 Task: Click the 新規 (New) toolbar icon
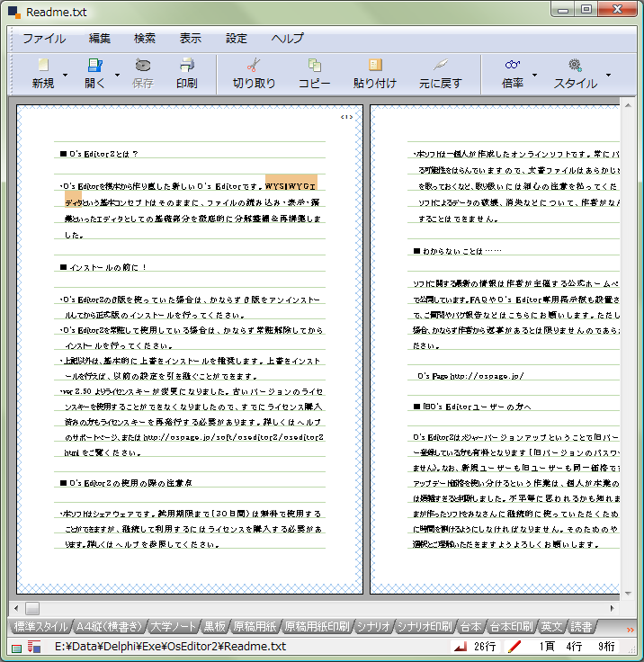[43, 65]
